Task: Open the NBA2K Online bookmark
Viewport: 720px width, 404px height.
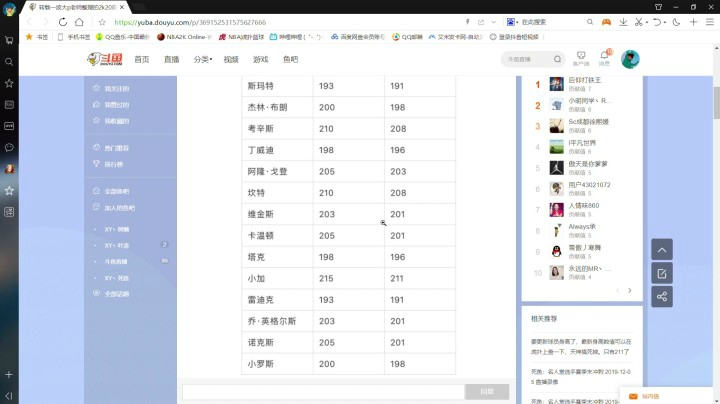Action: (x=184, y=37)
